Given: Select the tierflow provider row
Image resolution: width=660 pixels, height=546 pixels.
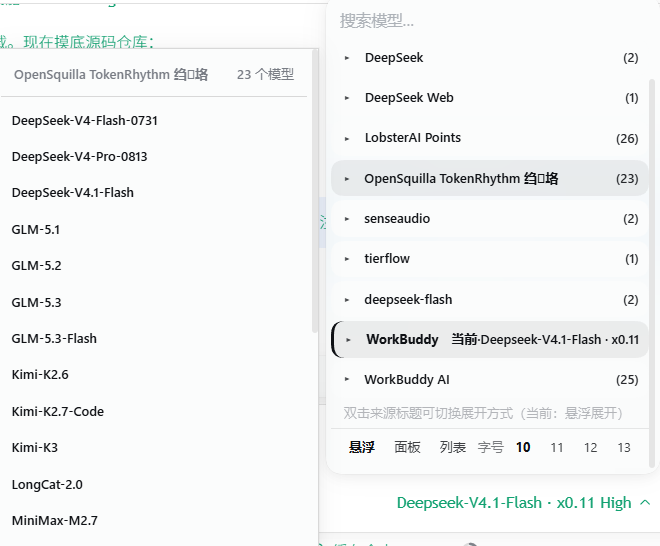Looking at the screenshot, I should pyautogui.click(x=490, y=258).
